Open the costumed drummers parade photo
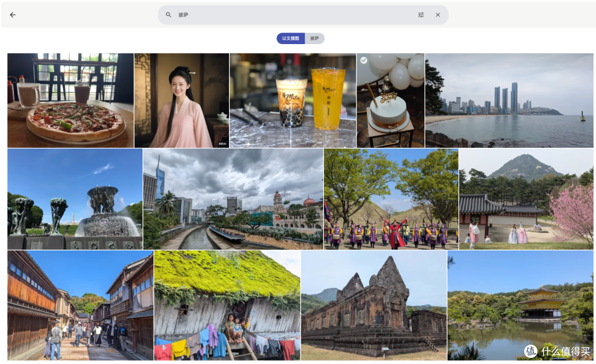The height and width of the screenshot is (364, 596). (x=391, y=199)
